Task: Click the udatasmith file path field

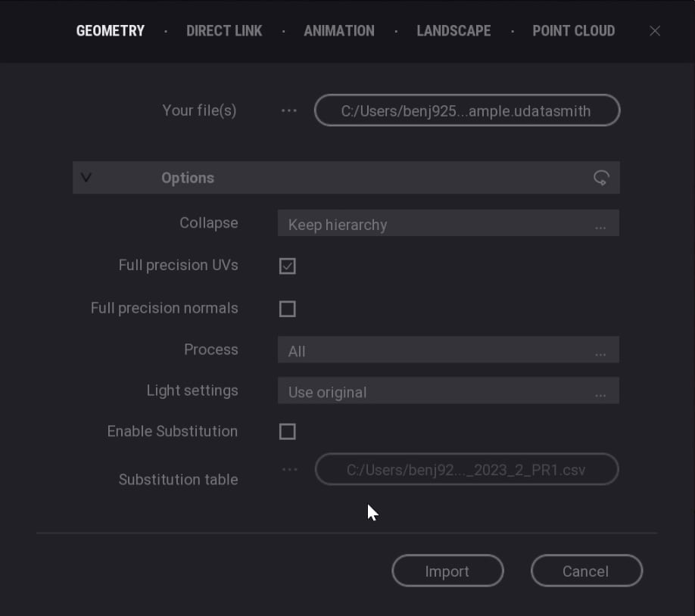Action: 466,110
